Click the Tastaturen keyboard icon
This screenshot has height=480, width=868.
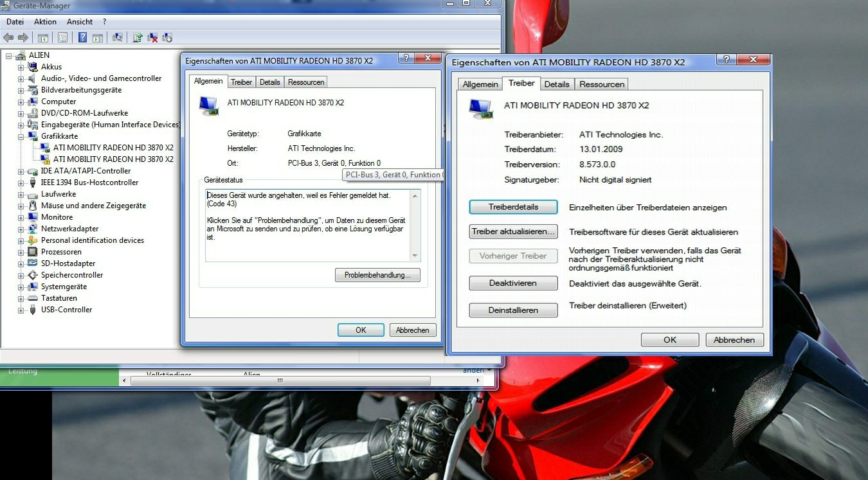click(33, 298)
